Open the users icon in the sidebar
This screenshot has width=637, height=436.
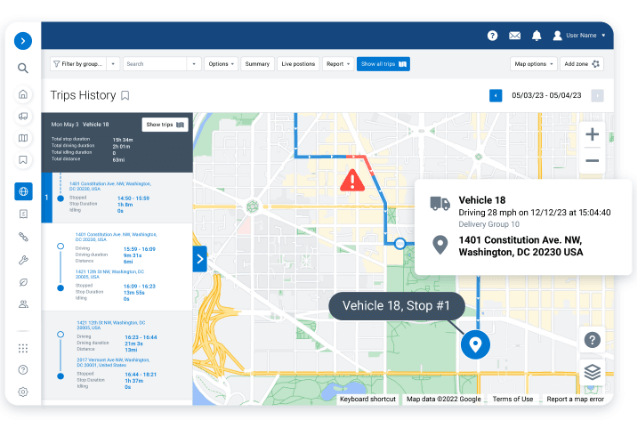(23, 304)
